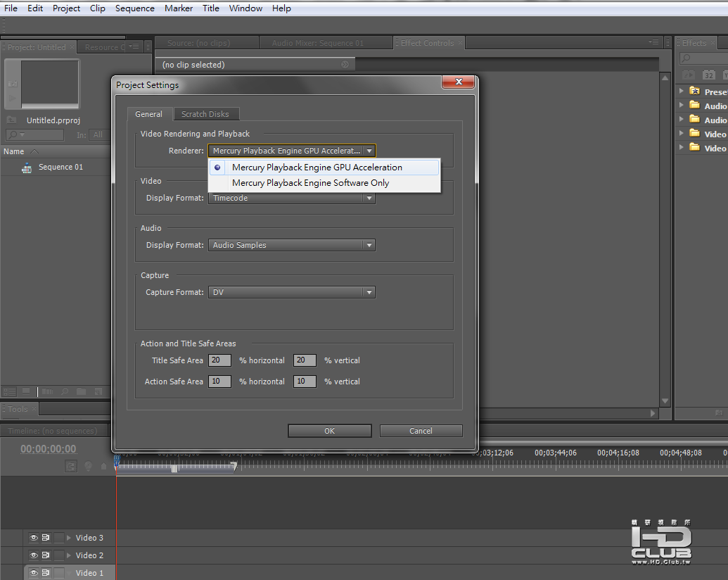Open the Title menu
The height and width of the screenshot is (580, 728).
(x=211, y=8)
